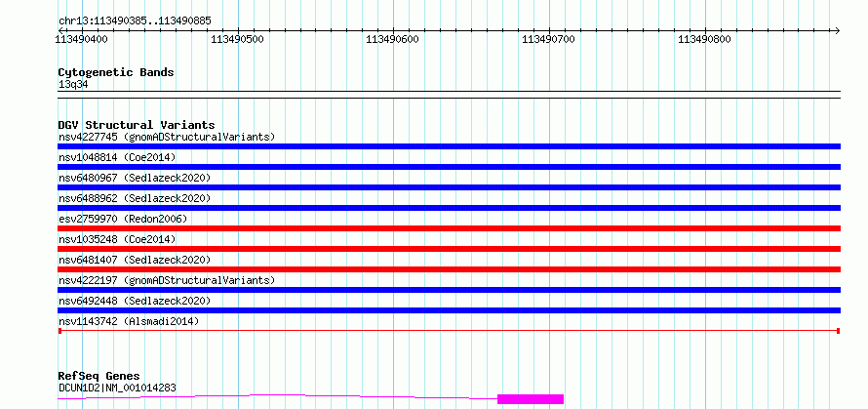The height and width of the screenshot is (409, 868).
Task: Open the DCUN1D2|NM_001014283 gene label
Action: click(x=117, y=388)
